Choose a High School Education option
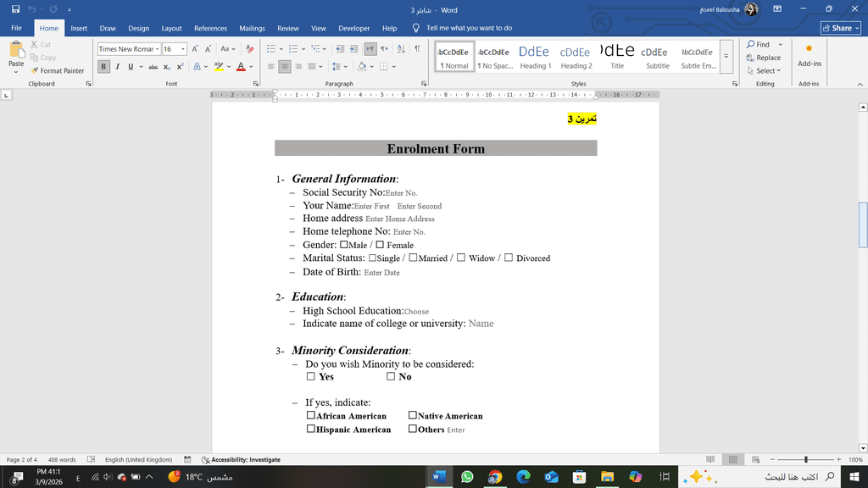 click(x=416, y=312)
